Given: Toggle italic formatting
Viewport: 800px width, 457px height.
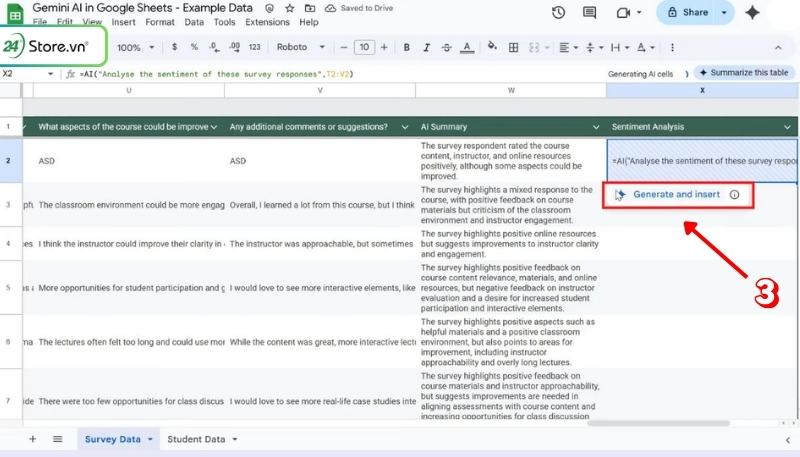Looking at the screenshot, I should tap(427, 47).
